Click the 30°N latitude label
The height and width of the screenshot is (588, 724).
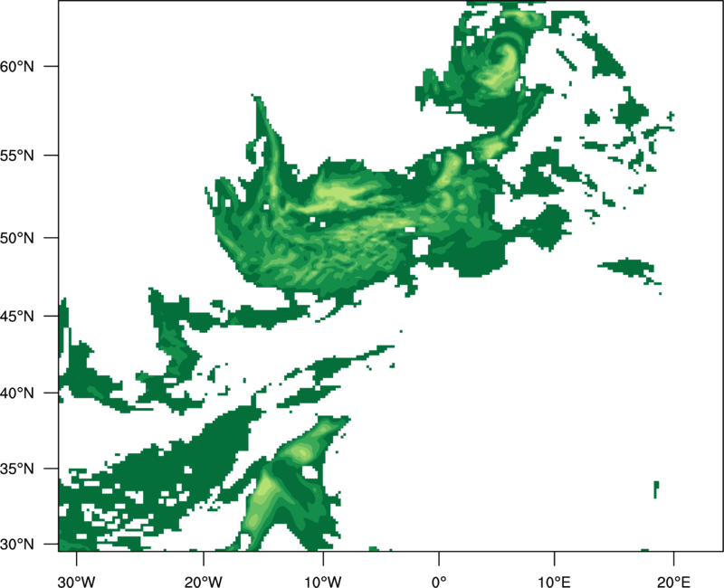17,545
